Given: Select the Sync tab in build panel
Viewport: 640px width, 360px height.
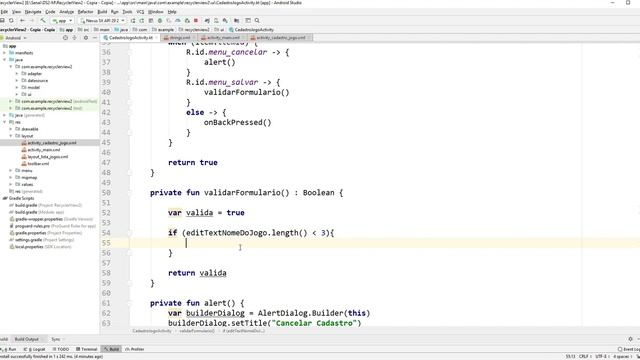Looking at the screenshot, I should 56,339.
